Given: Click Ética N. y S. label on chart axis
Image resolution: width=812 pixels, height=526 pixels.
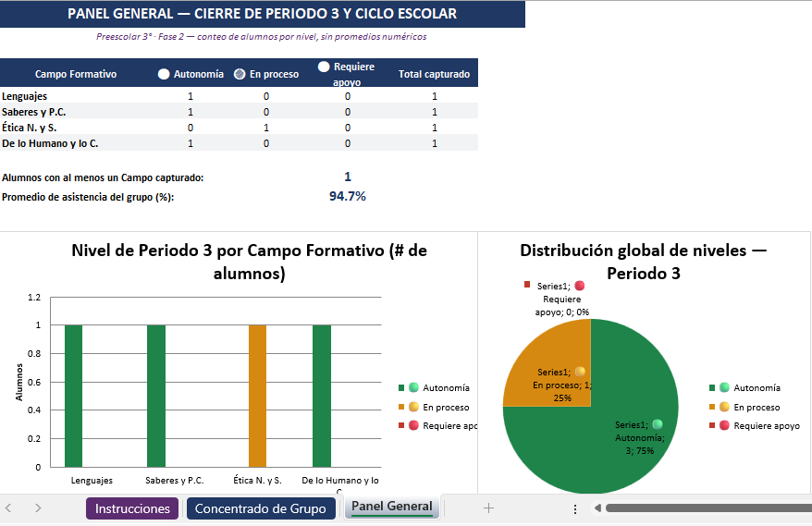Looking at the screenshot, I should [257, 481].
